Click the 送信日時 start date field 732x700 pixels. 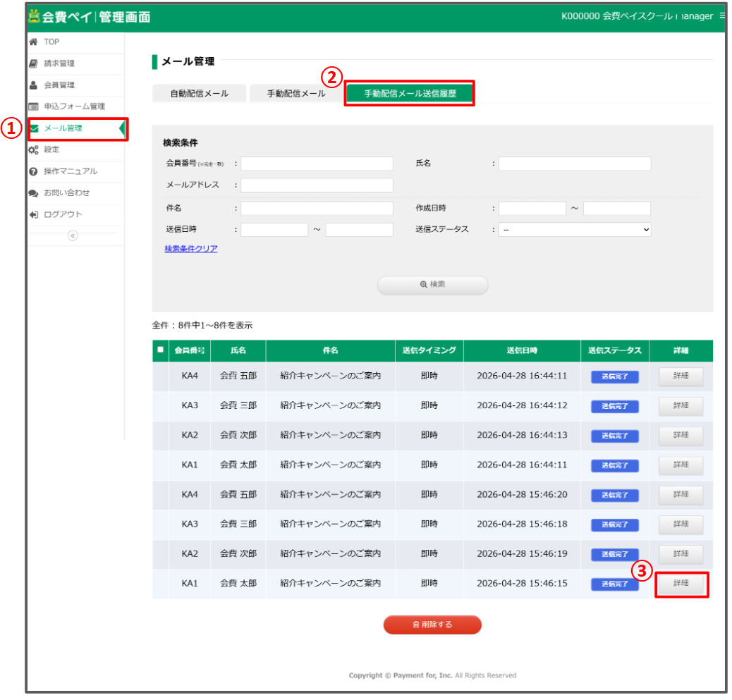coord(276,231)
